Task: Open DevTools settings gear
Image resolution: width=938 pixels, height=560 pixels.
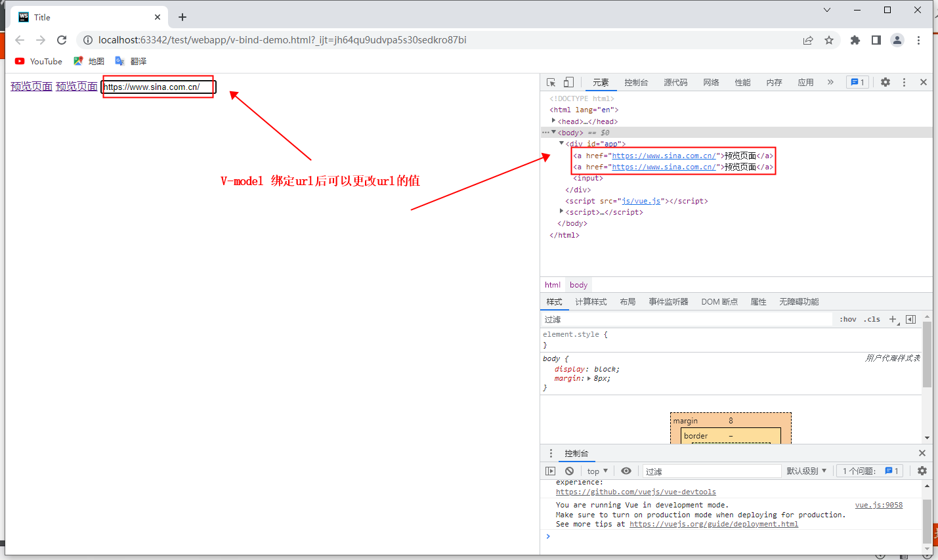Action: 885,82
